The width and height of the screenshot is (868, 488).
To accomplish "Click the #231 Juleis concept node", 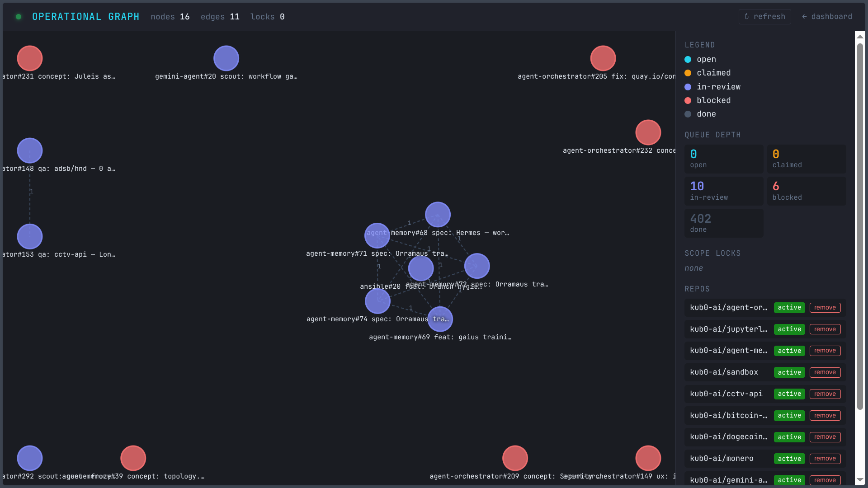I will (30, 58).
